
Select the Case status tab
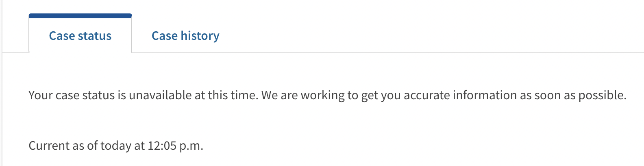point(80,36)
